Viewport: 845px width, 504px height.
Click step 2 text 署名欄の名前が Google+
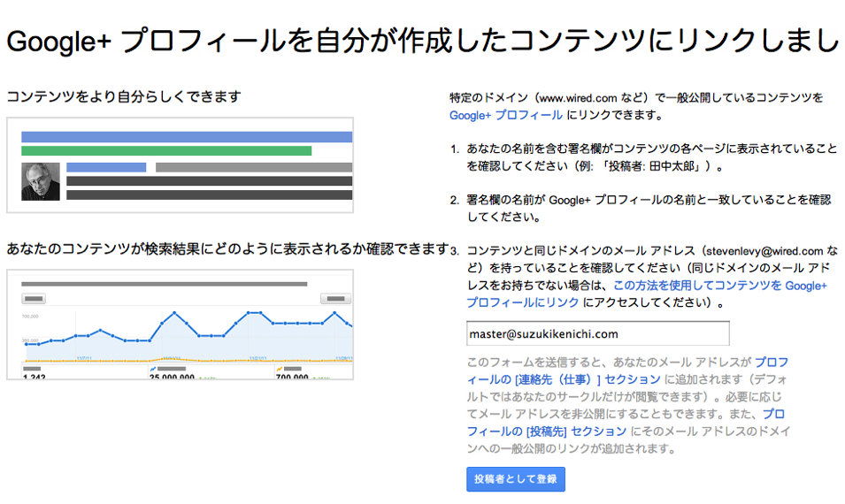pos(649,209)
